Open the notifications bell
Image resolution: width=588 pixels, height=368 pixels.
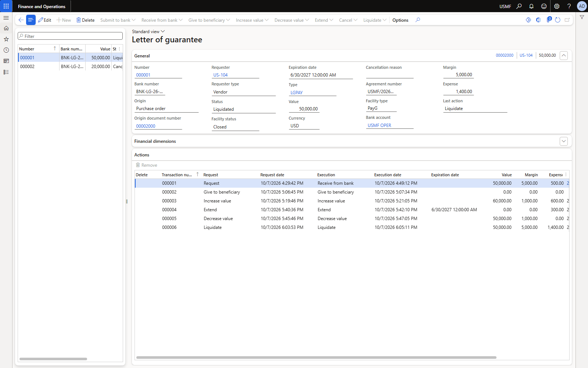(x=531, y=6)
